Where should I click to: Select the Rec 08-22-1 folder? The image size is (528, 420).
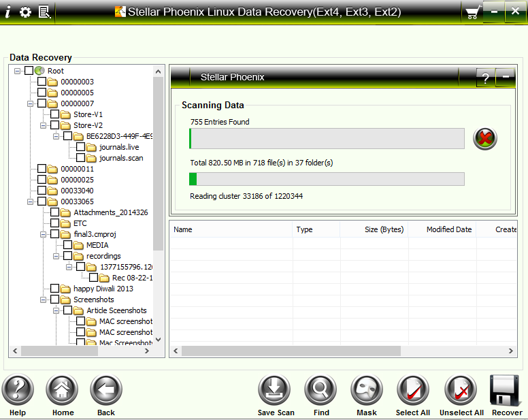[x=132, y=278]
